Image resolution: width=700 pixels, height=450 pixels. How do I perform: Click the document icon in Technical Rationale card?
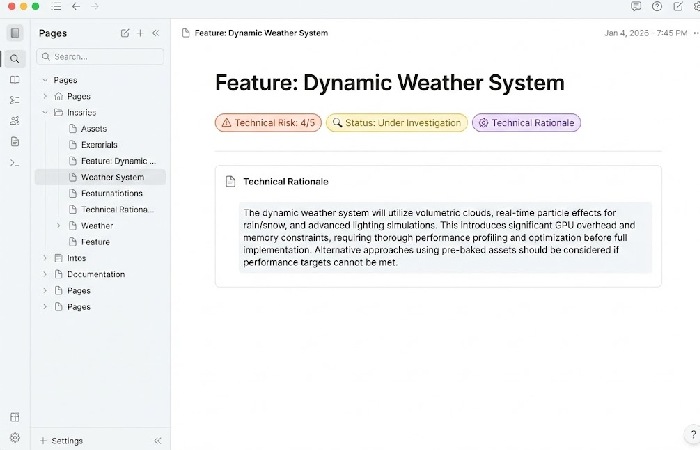click(x=230, y=181)
